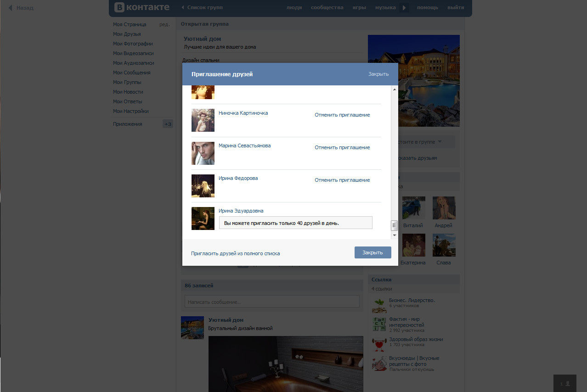Screen dimensions: 587x392
Task: Click Пригласить друзей из полного списка
Action: coord(235,253)
